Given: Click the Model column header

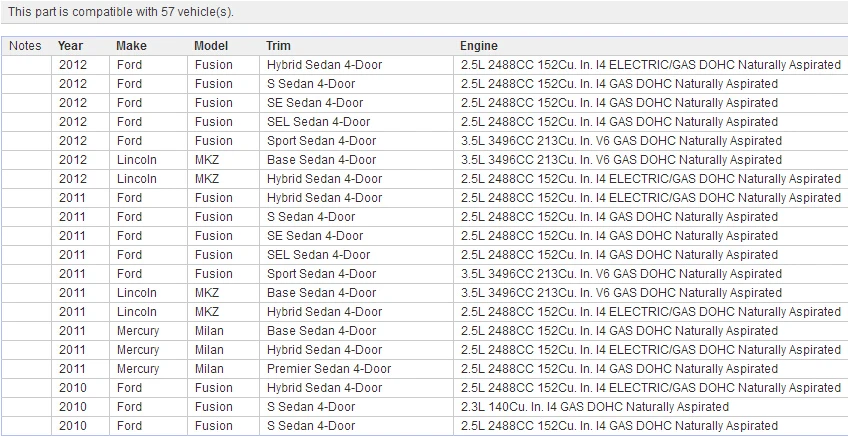Looking at the screenshot, I should (x=211, y=46).
